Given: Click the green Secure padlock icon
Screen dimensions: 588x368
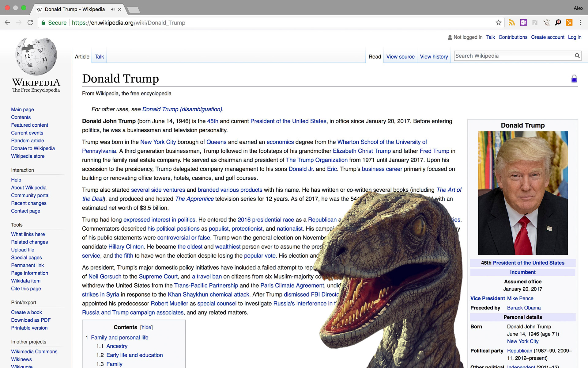Looking at the screenshot, I should [x=43, y=23].
